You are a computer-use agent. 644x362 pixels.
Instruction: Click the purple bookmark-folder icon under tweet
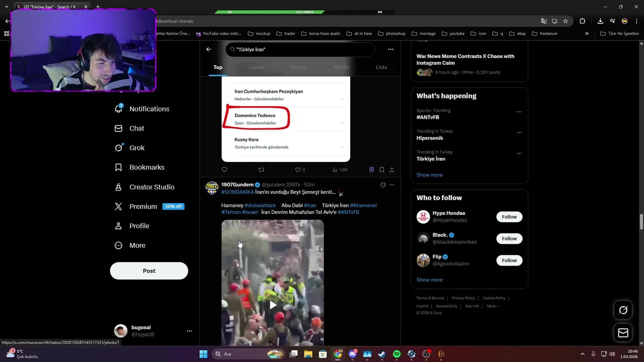371,170
